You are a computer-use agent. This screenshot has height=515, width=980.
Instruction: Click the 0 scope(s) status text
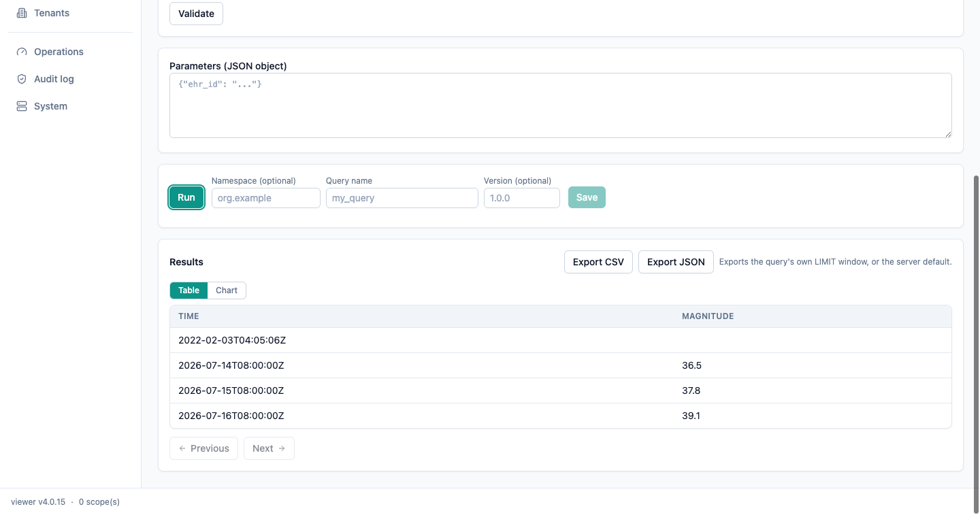coord(99,502)
